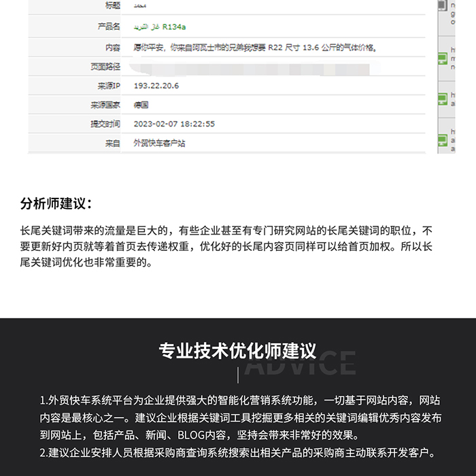476x476 pixels.
Task: Click advice item 2 about 采购商查询系统
Action: click(x=237, y=453)
